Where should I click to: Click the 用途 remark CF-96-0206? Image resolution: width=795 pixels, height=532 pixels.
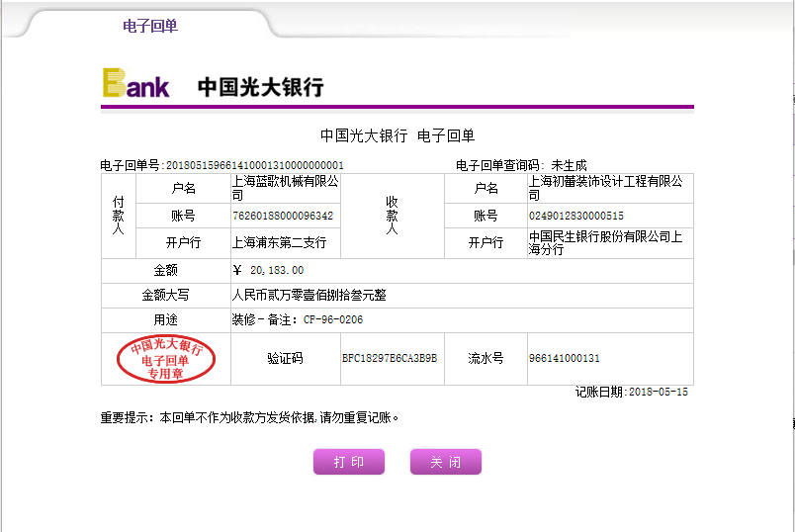332,320
